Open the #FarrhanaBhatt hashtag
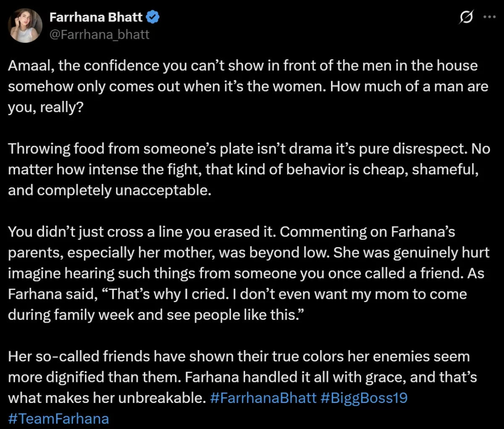The image size is (504, 429). click(x=262, y=397)
